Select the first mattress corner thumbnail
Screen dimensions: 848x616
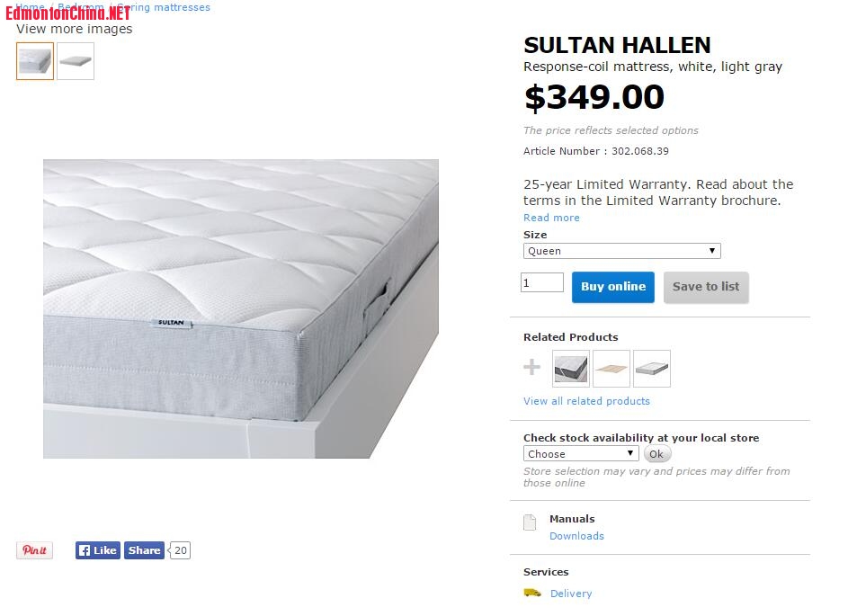pyautogui.click(x=35, y=61)
